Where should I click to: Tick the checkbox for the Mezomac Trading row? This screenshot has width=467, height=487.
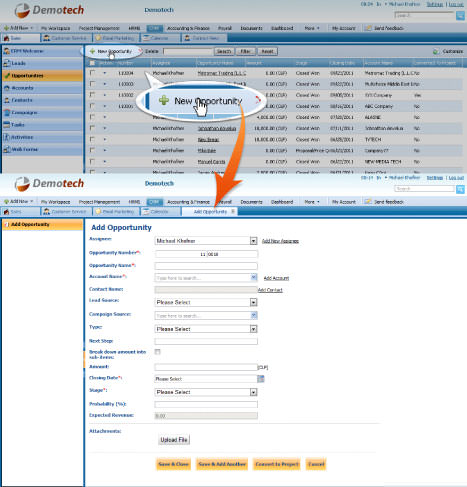(92, 73)
